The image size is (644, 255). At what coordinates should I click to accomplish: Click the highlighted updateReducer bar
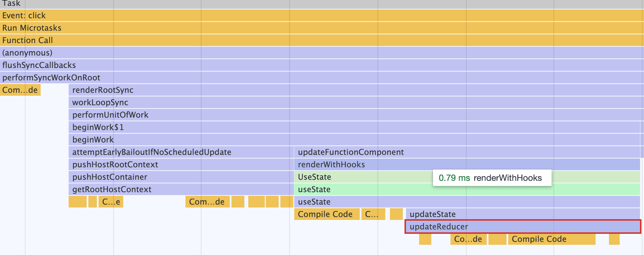point(523,227)
